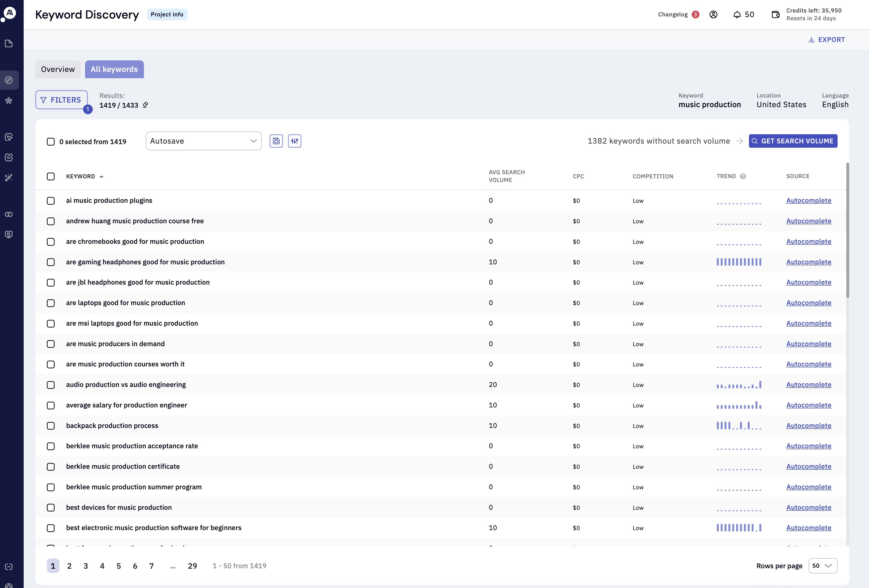Open the compass icon in sidebar

9,80
